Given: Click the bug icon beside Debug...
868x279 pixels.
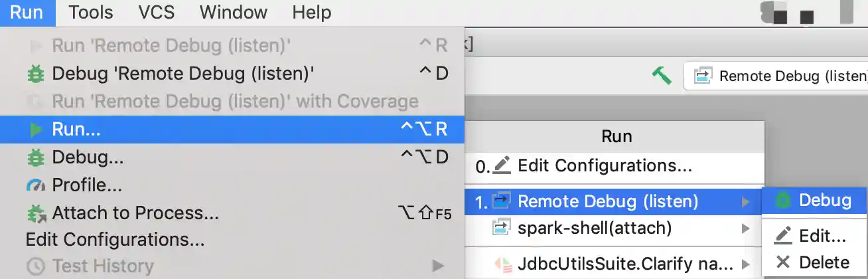Looking at the screenshot, I should click(35, 157).
